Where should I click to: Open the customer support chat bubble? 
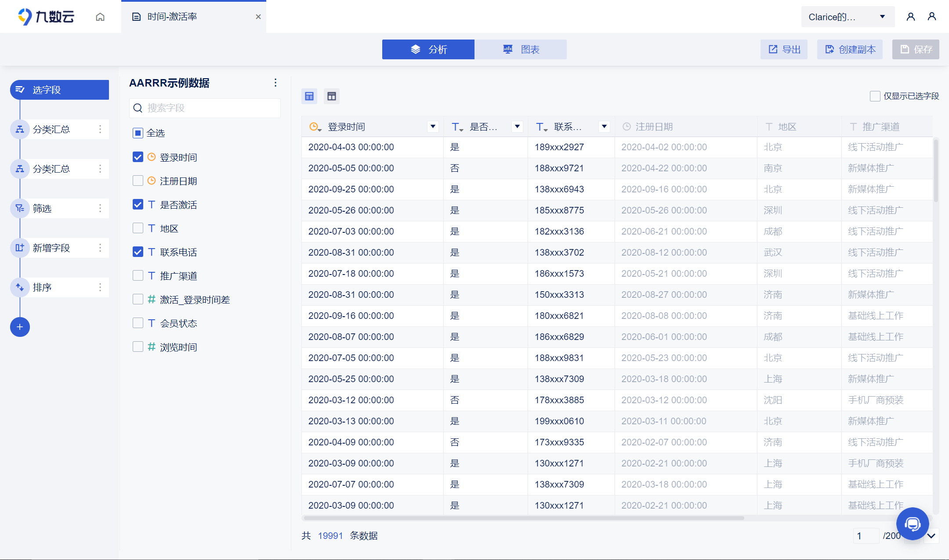913,524
